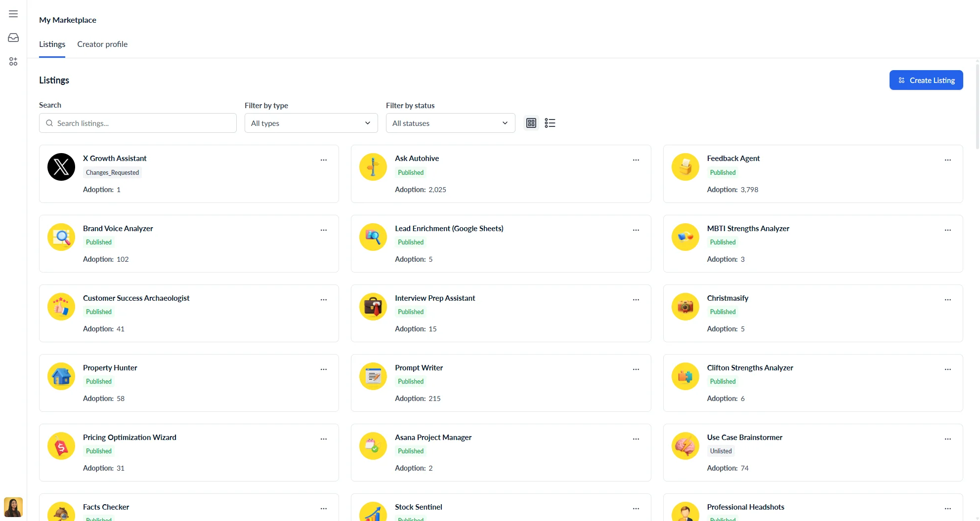Open the Filter by status dropdown
980x521 pixels.
click(x=450, y=123)
